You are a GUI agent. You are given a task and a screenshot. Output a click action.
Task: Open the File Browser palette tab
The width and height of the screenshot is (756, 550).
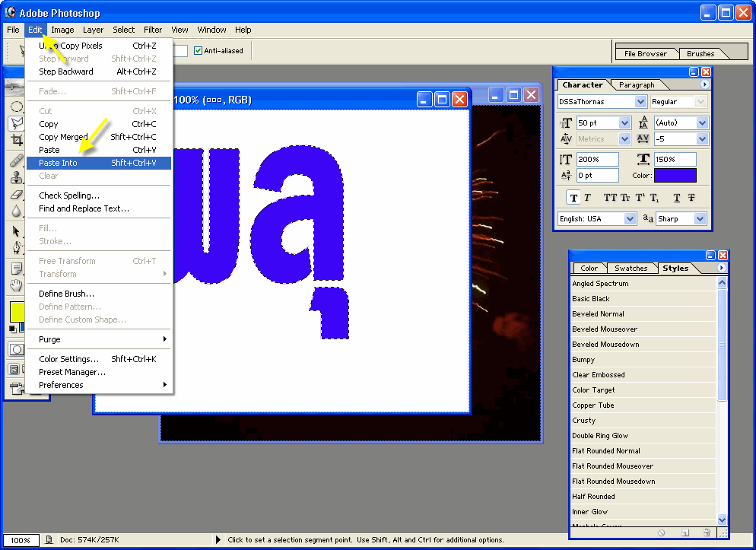coord(646,53)
